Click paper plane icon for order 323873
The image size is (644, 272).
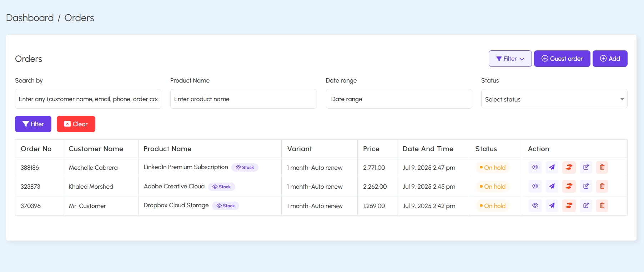(552, 186)
